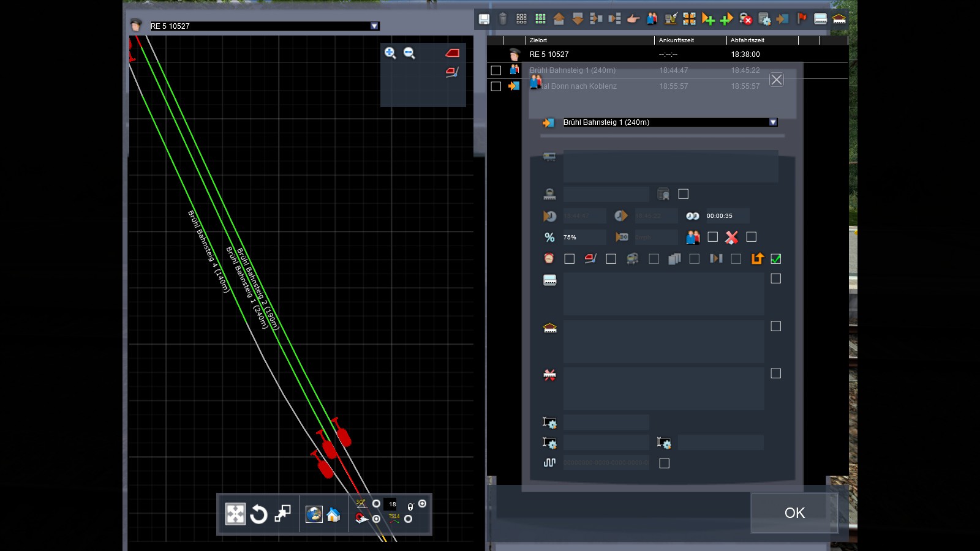
Task: Expand the Brühl Bahnsteig 1 (240m) destination dropdown
Action: point(773,122)
